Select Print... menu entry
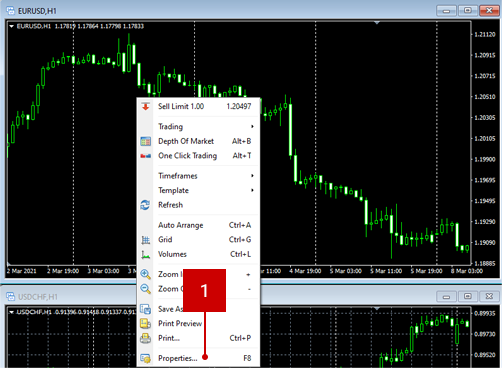The image size is (502, 368). 199,338
